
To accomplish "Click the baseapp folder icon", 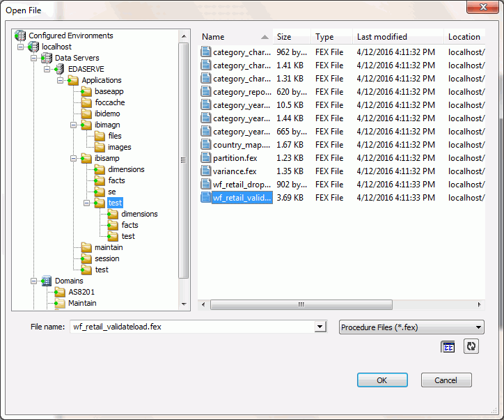I will (86, 92).
